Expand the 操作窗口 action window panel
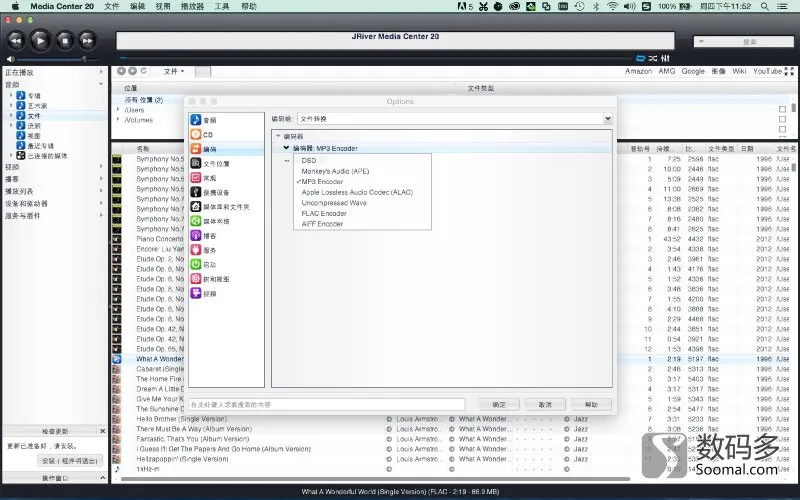 pyautogui.click(x=103, y=478)
